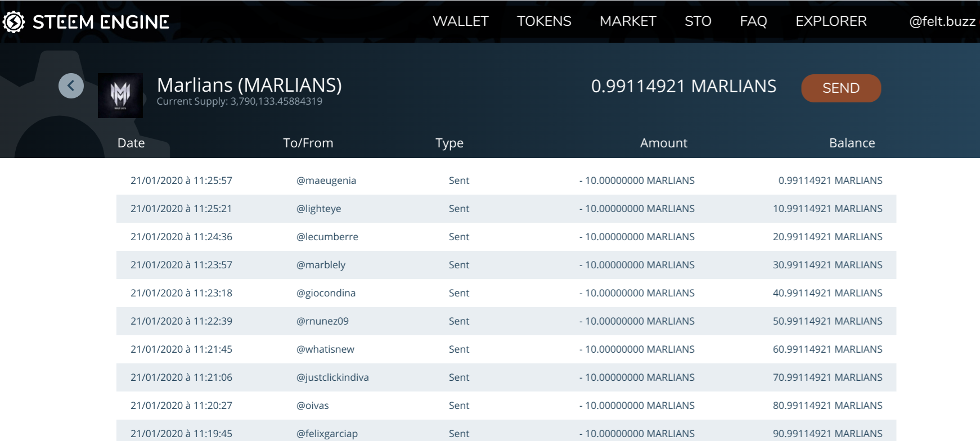
Task: Click the Type column header
Action: (x=449, y=143)
